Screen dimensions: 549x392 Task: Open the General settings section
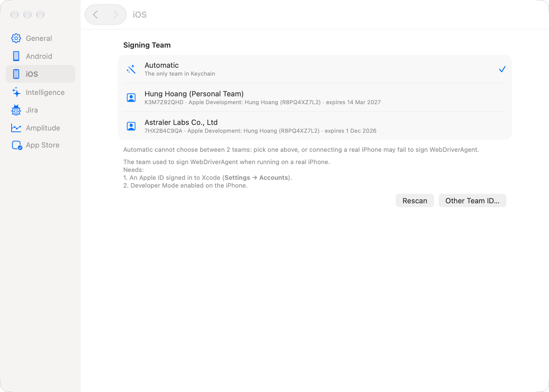coord(40,38)
